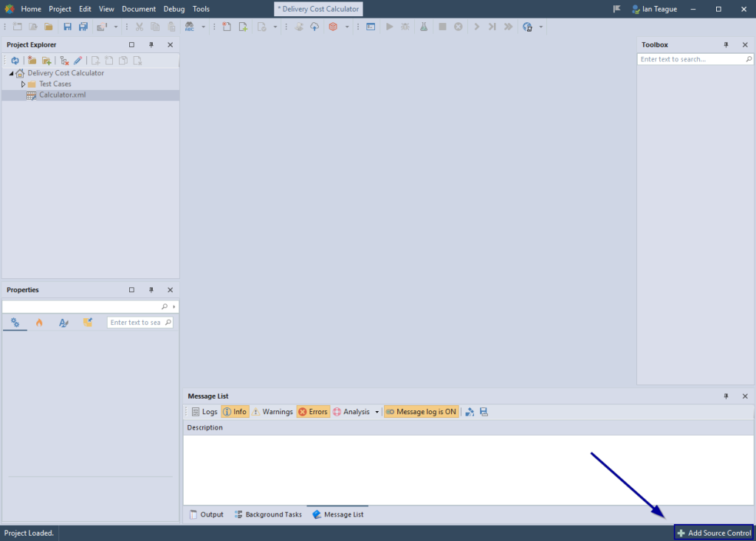
Task: Pin the Toolbox panel
Action: 726,45
